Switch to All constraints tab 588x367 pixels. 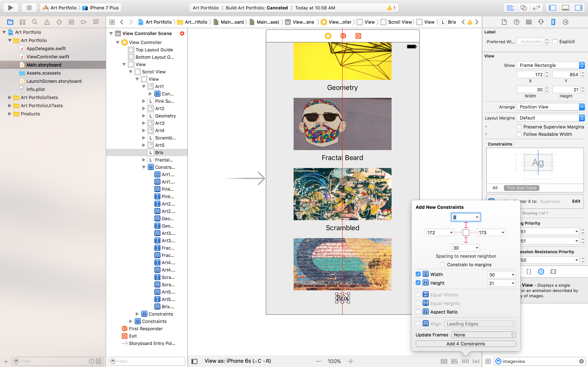tap(495, 188)
